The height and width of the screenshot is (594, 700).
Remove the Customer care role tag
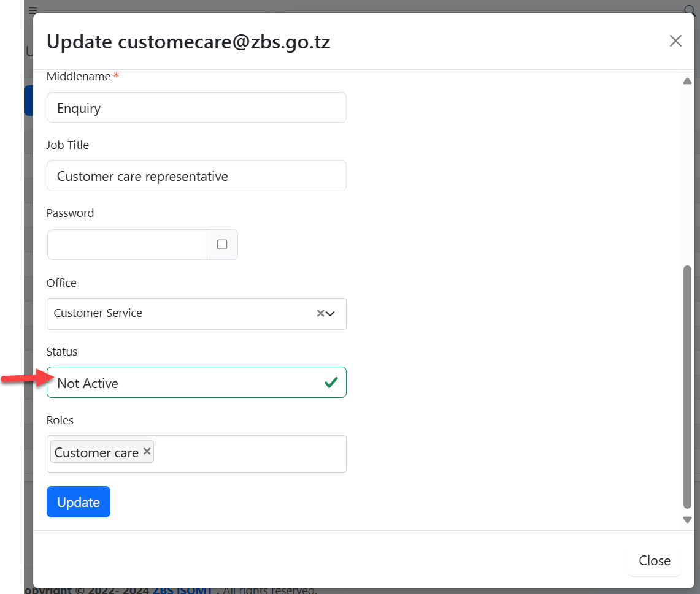(x=147, y=452)
